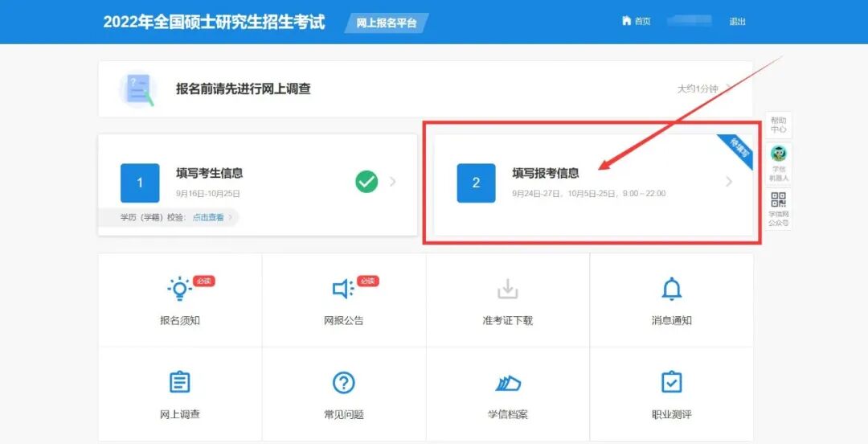Open the 学信机器人 avatar icon
This screenshot has height=444, width=868.
pos(778,154)
